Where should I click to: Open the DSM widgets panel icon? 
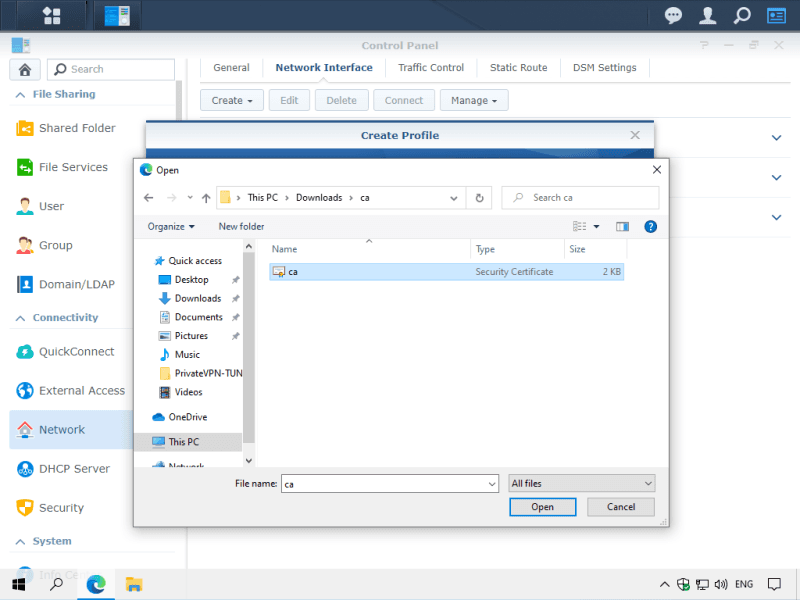(776, 15)
